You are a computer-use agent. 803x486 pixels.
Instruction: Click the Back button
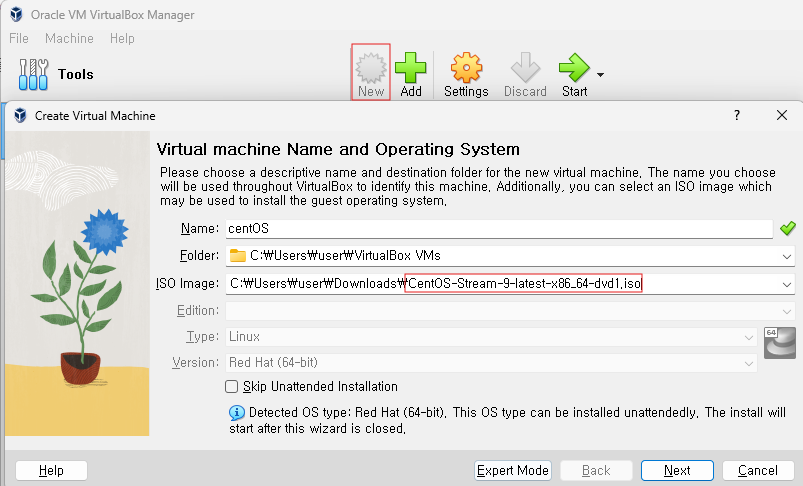pos(596,470)
